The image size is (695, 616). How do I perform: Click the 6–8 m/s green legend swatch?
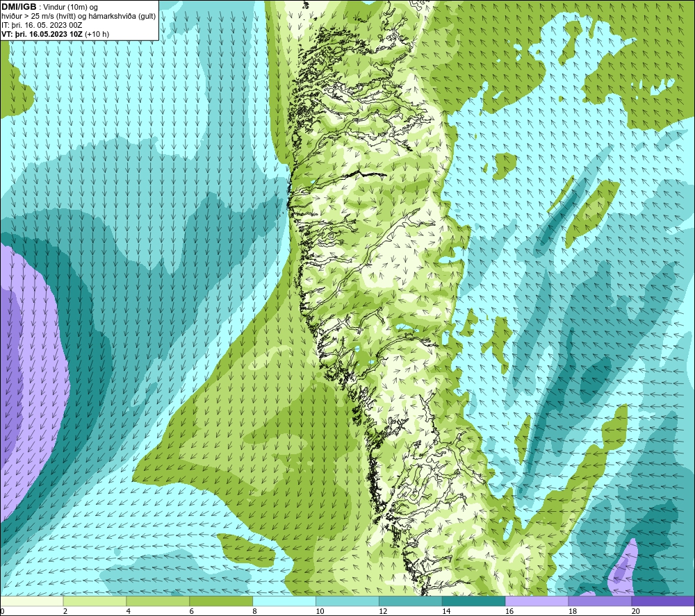[x=221, y=601]
